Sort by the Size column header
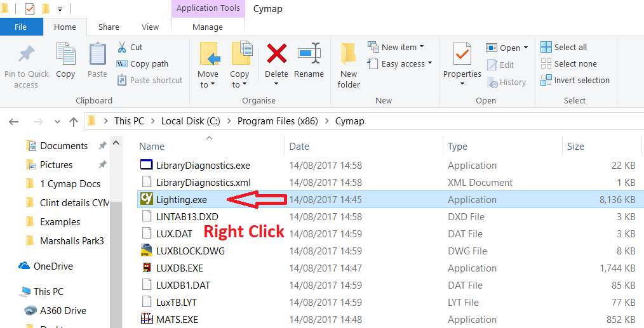 click(575, 147)
